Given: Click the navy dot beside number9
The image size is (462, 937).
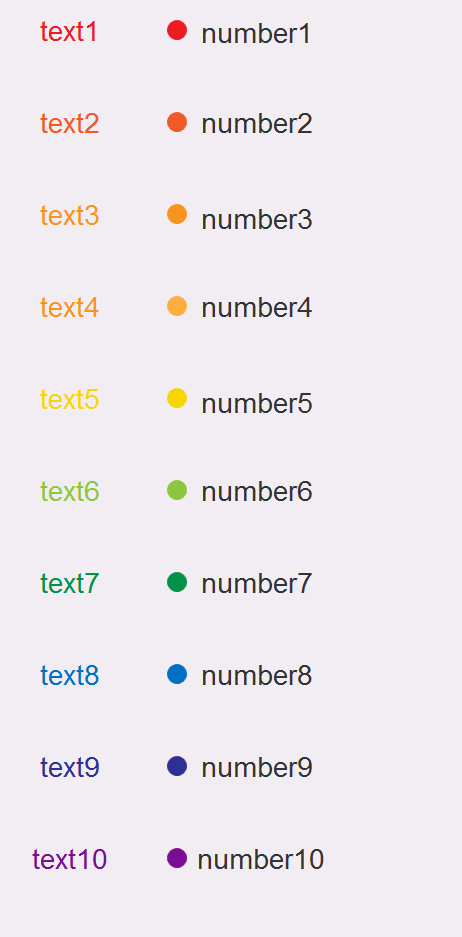Looking at the screenshot, I should point(177,766).
